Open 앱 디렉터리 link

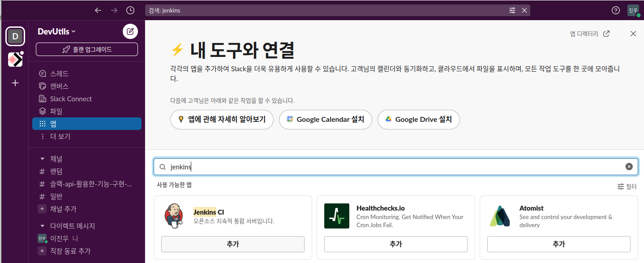589,34
